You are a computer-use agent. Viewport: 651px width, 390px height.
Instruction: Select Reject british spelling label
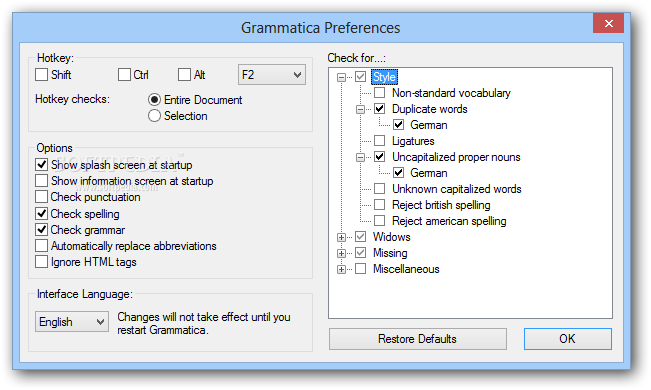(441, 205)
